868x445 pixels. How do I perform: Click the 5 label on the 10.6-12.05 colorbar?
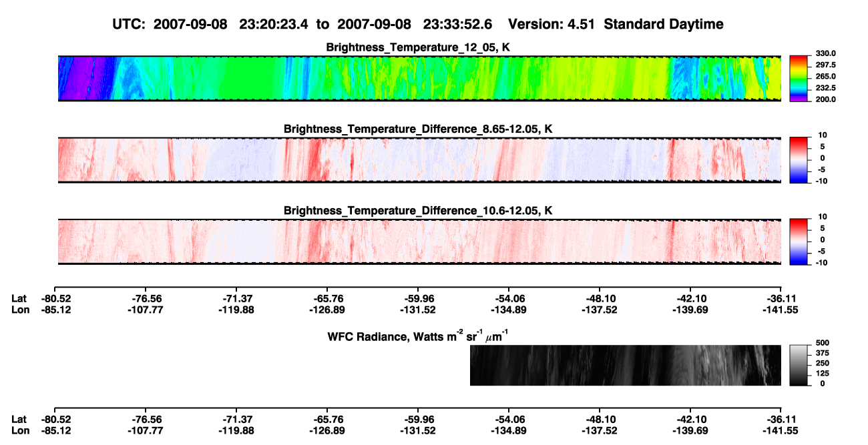pos(823,228)
